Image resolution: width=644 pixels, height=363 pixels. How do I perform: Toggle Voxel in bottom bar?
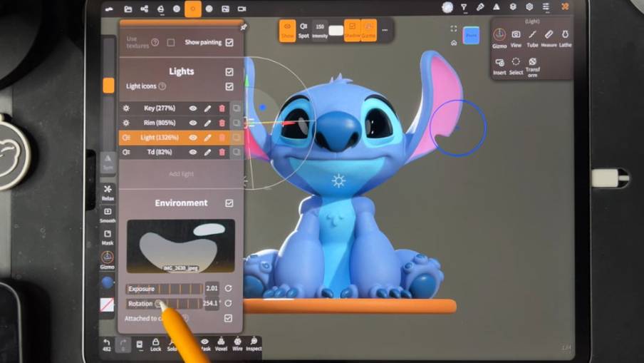221,345
